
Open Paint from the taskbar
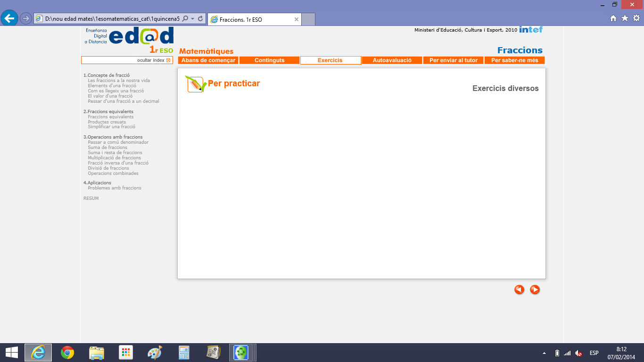click(x=155, y=353)
